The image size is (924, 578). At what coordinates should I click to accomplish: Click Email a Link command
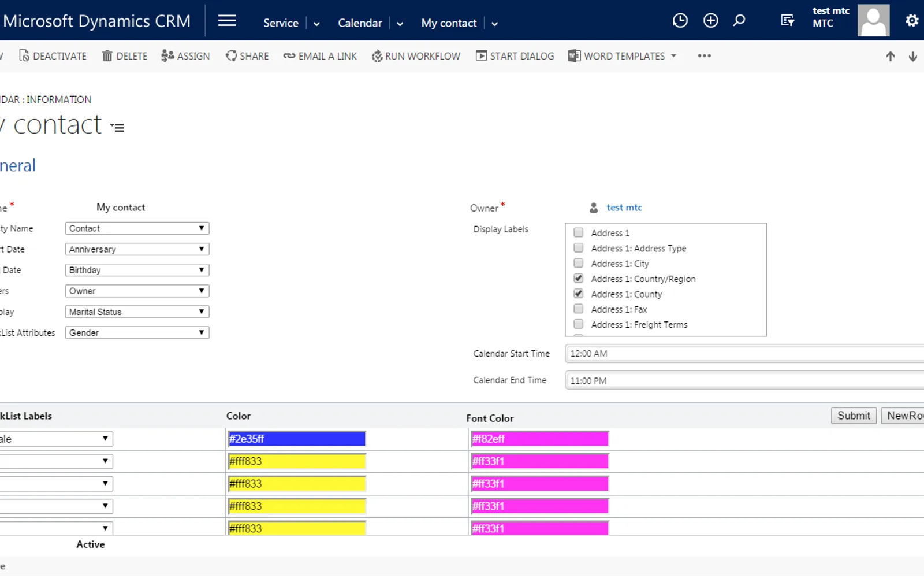pos(320,56)
